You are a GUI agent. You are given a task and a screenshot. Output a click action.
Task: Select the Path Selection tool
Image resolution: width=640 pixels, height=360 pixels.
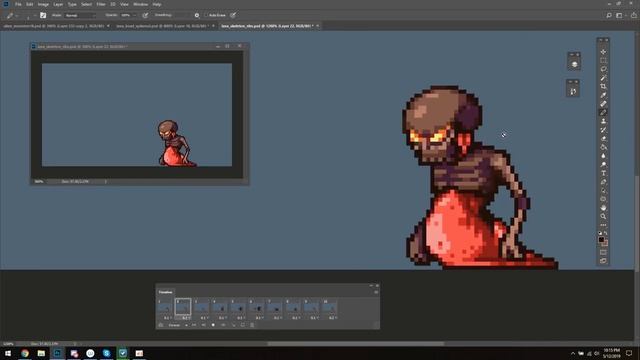pyautogui.click(x=603, y=190)
